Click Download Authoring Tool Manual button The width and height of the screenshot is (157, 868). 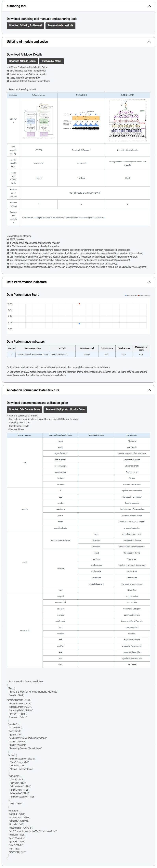point(25,26)
